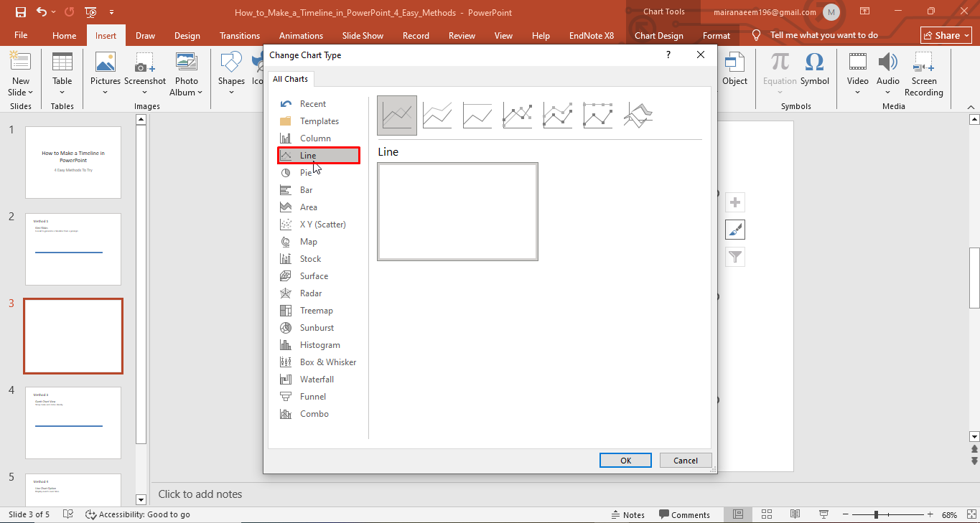Switch to the Transitions tab
This screenshot has width=980, height=523.
coord(240,35)
